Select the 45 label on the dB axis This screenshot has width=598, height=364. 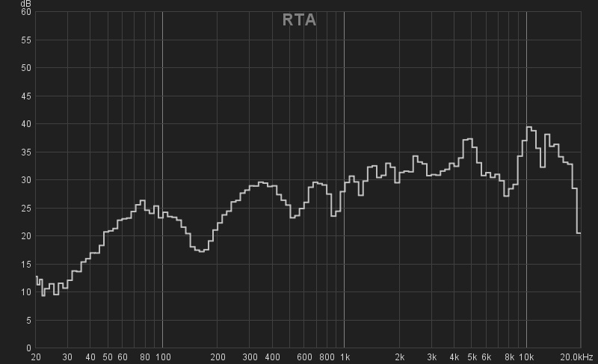click(x=26, y=96)
